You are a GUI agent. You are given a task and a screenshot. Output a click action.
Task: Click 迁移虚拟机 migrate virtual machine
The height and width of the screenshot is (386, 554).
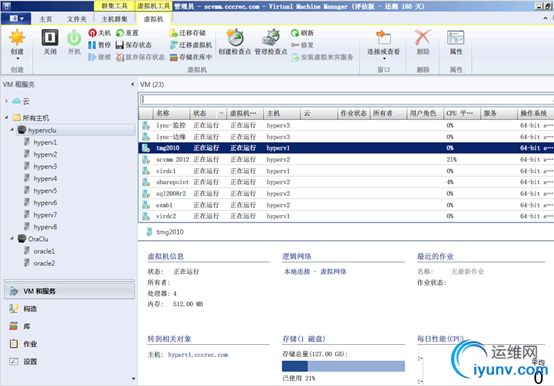point(191,45)
